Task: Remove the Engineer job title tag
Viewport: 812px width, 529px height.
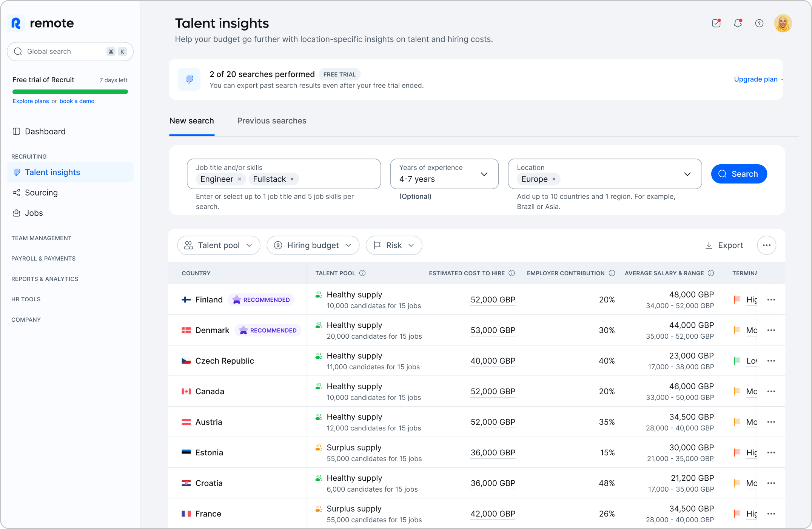Action: tap(239, 179)
